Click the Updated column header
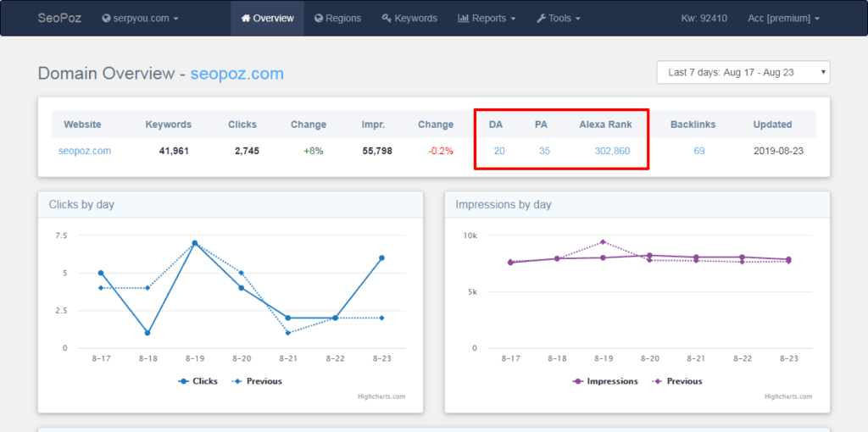This screenshot has width=868, height=432. pos(772,125)
